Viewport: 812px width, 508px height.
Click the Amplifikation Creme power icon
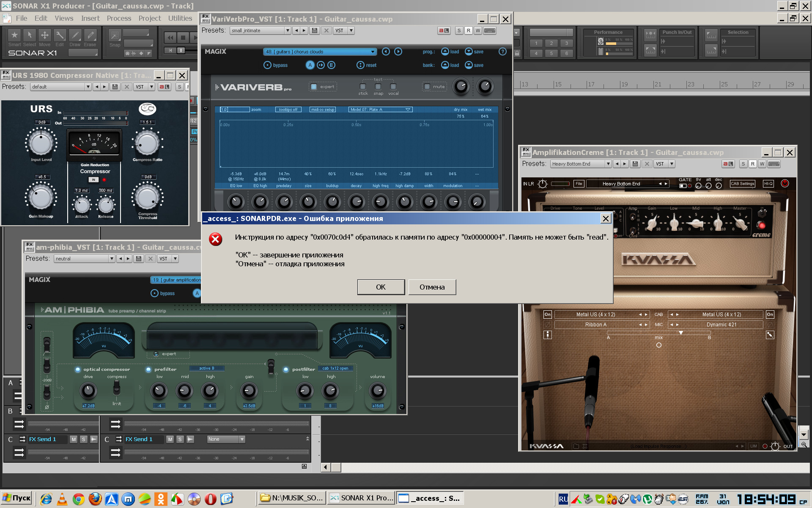coord(785,183)
